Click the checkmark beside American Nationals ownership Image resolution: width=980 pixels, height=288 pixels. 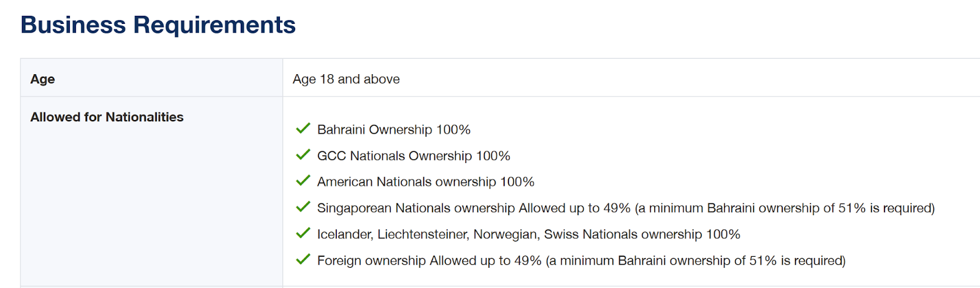(303, 180)
